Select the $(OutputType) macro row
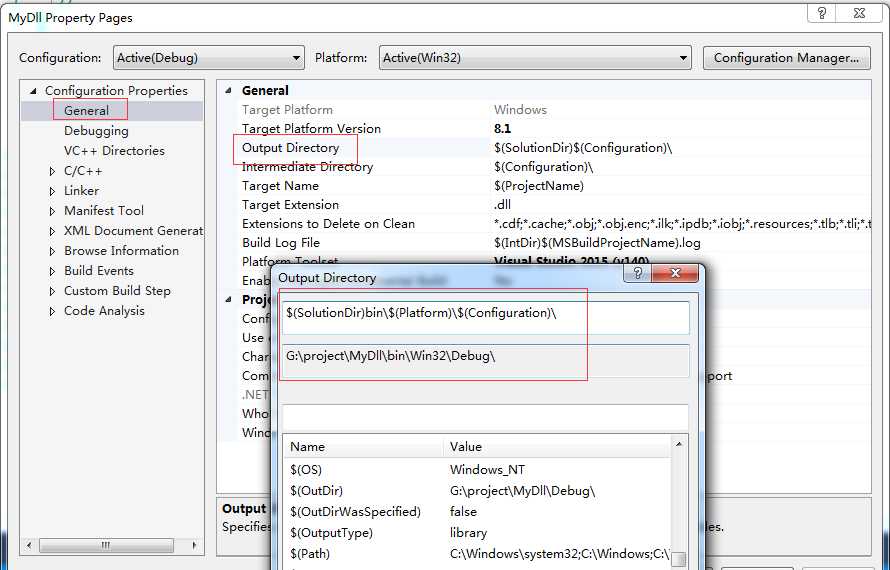Viewport: 890px width, 570px height. [x=477, y=533]
